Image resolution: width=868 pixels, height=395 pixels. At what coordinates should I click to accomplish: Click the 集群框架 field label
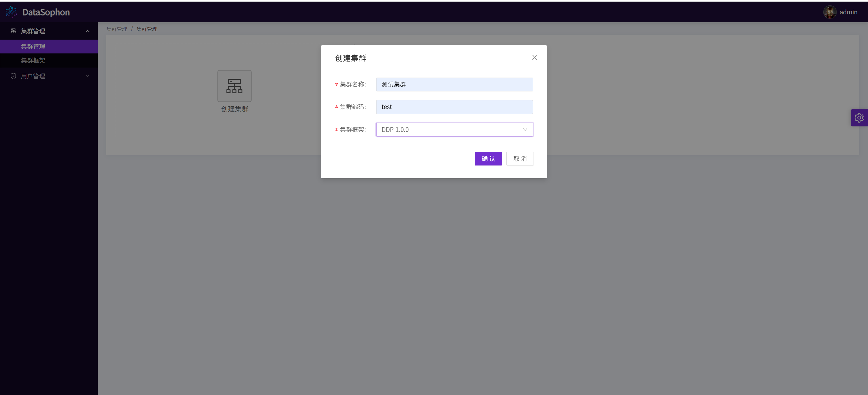353,129
